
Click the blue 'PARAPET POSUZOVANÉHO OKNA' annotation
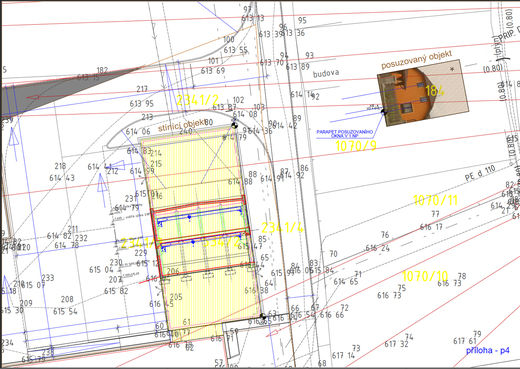[x=345, y=134]
